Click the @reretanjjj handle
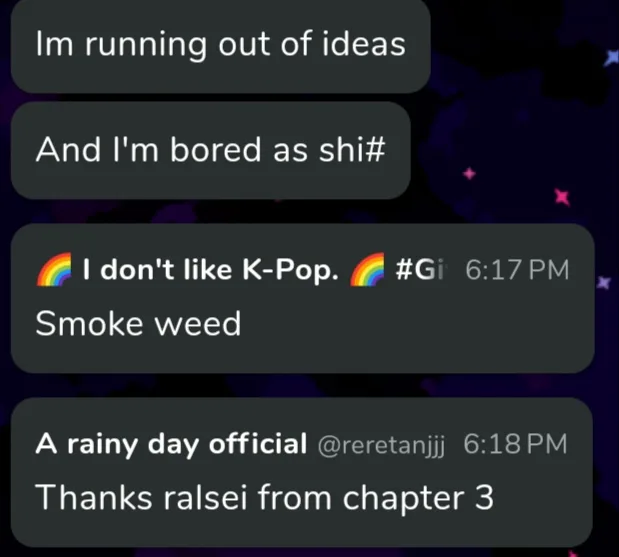 381,445
